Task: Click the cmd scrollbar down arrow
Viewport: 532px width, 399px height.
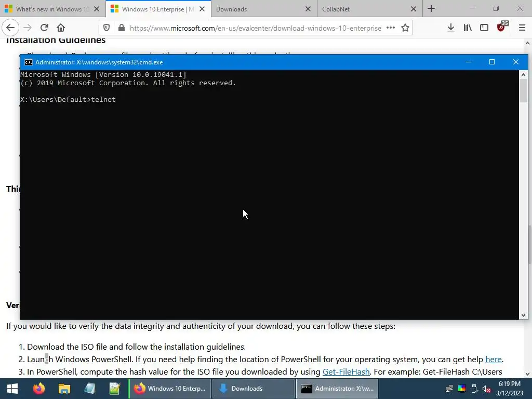Action: pyautogui.click(x=523, y=315)
